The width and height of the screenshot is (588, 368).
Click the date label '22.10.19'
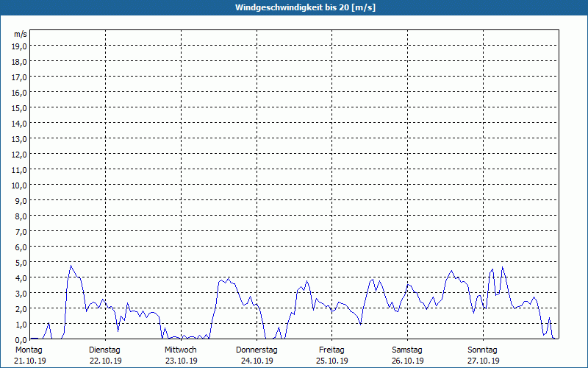(x=105, y=361)
